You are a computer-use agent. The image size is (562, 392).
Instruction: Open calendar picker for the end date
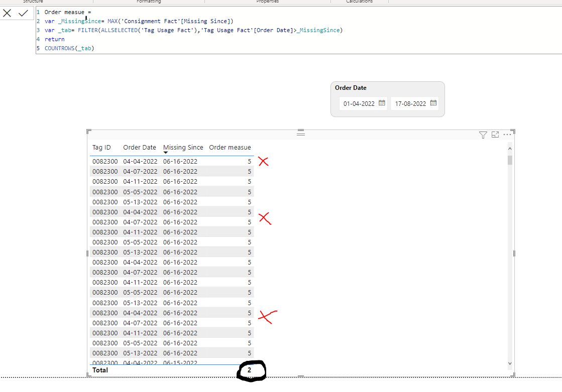433,103
